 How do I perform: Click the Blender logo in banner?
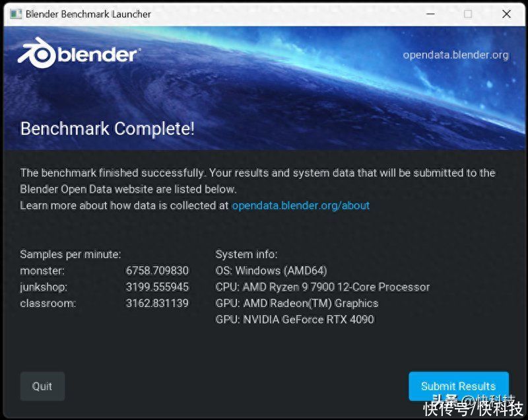79,53
